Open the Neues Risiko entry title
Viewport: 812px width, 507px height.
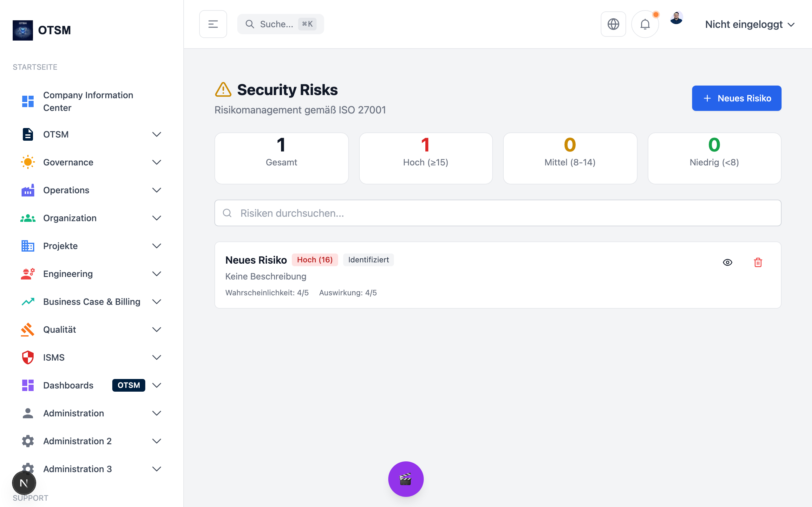256,260
